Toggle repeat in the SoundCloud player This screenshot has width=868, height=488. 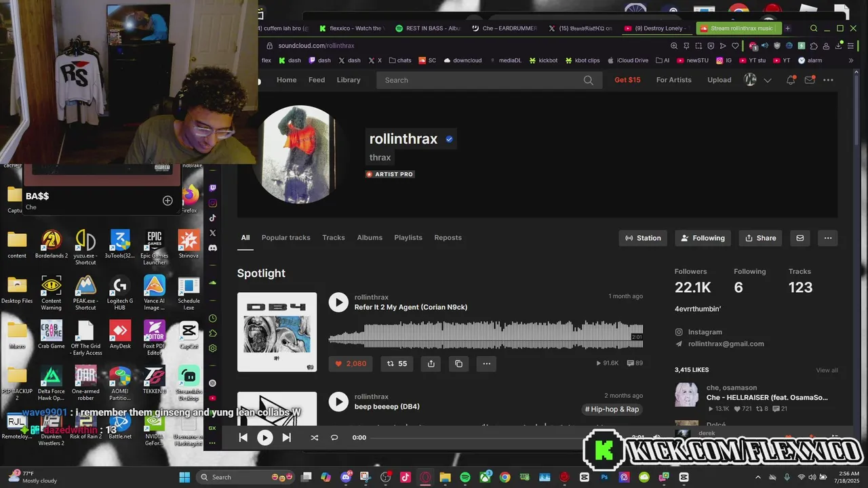[334, 438]
